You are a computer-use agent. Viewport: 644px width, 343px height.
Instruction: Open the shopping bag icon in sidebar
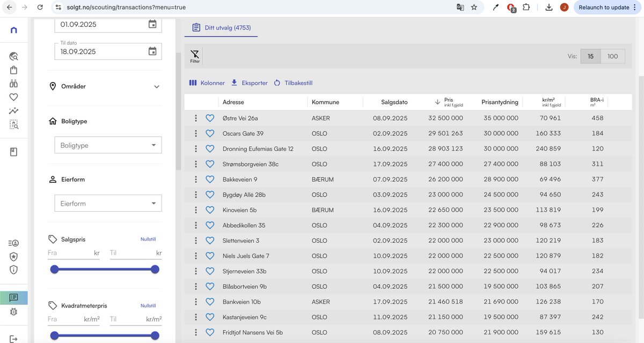click(14, 70)
